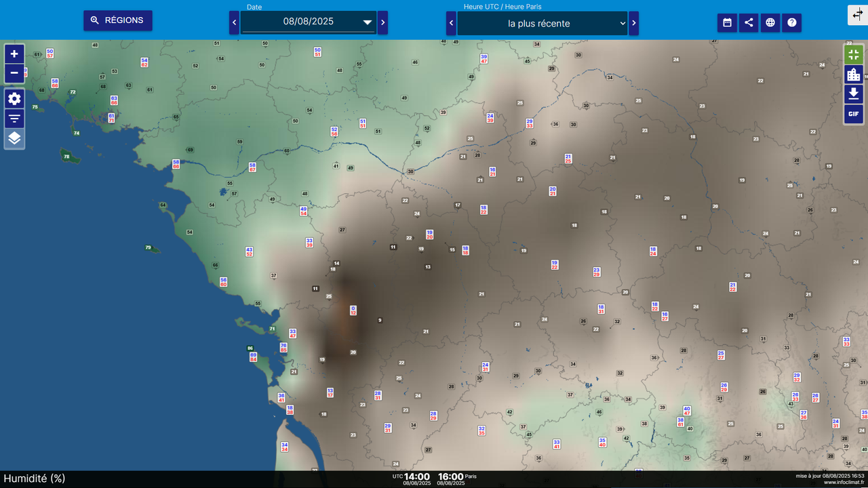Select the station marker 50 / 57
This screenshot has width=868, height=488.
(x=50, y=53)
